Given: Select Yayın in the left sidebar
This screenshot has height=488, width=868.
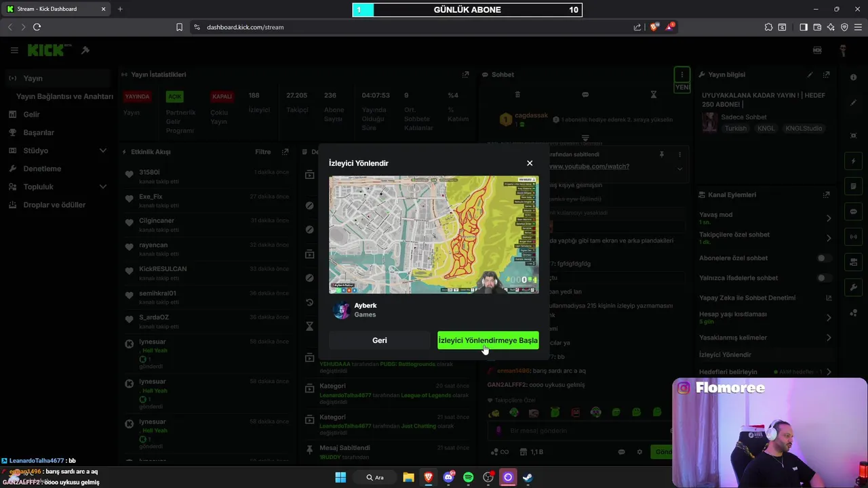Looking at the screenshot, I should 58,78.
